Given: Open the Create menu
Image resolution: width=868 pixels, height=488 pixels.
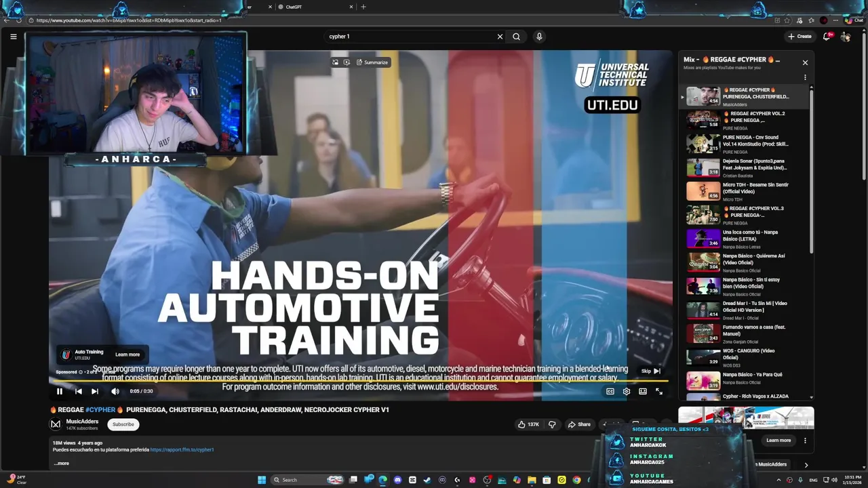Looking at the screenshot, I should [800, 37].
